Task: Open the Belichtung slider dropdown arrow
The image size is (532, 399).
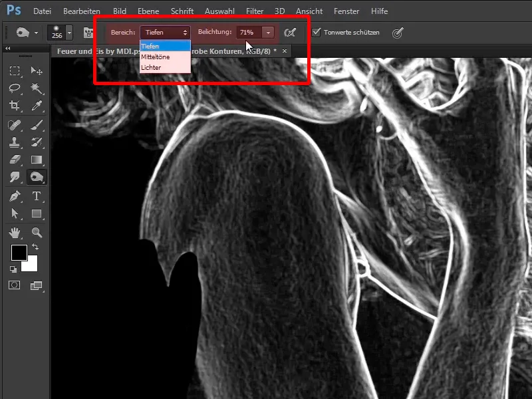Action: click(268, 33)
